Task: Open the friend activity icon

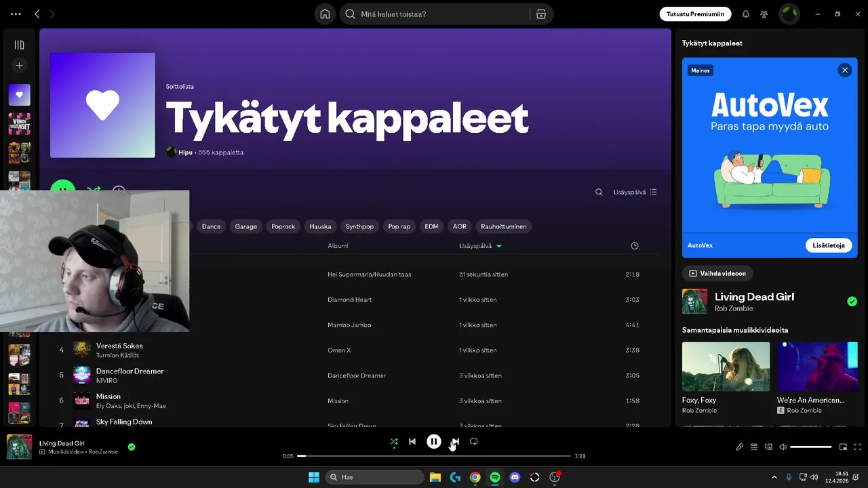Action: click(x=764, y=14)
